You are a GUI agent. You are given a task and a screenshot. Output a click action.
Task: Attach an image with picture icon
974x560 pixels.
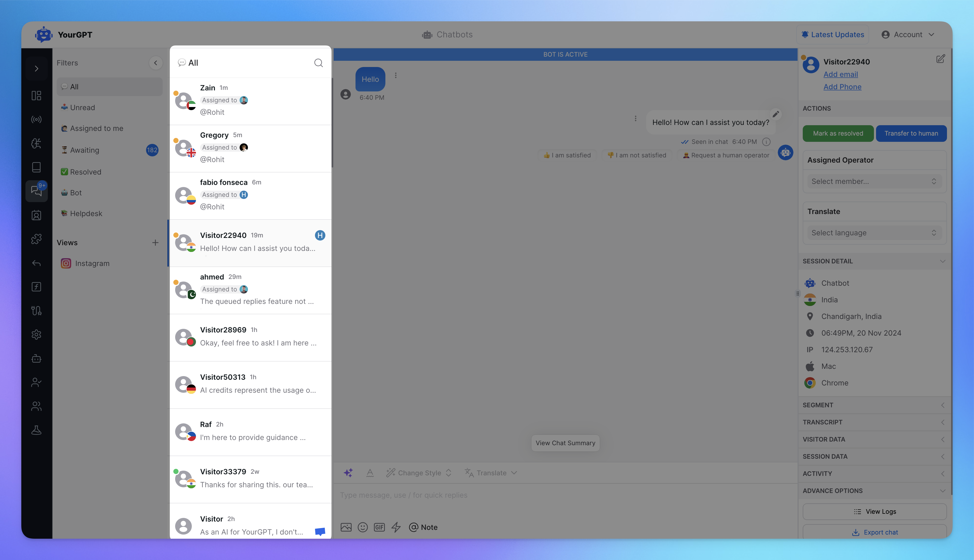(346, 527)
